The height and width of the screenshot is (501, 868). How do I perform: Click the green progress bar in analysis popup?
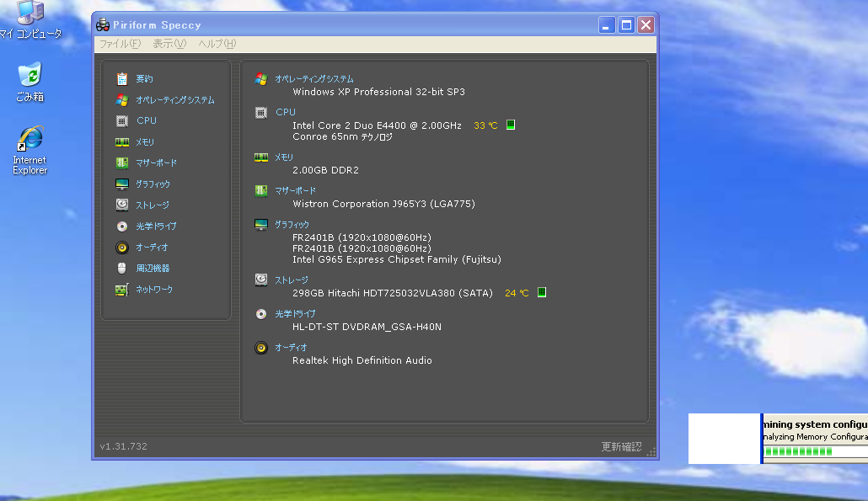[799, 451]
